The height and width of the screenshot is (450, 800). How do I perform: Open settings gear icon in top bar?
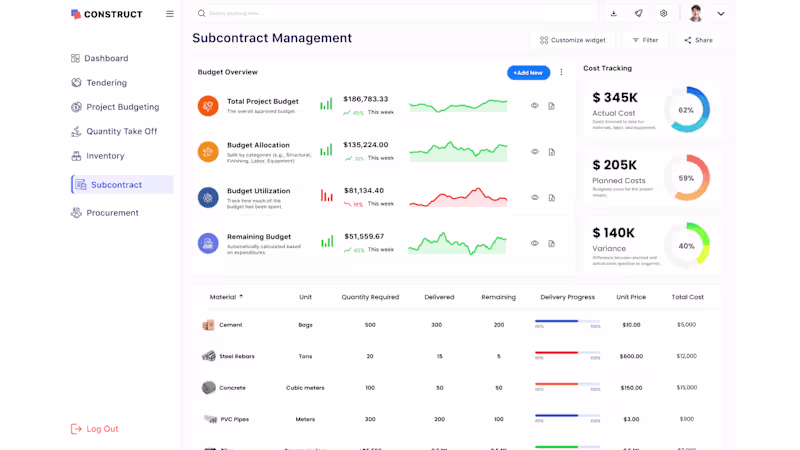point(663,13)
